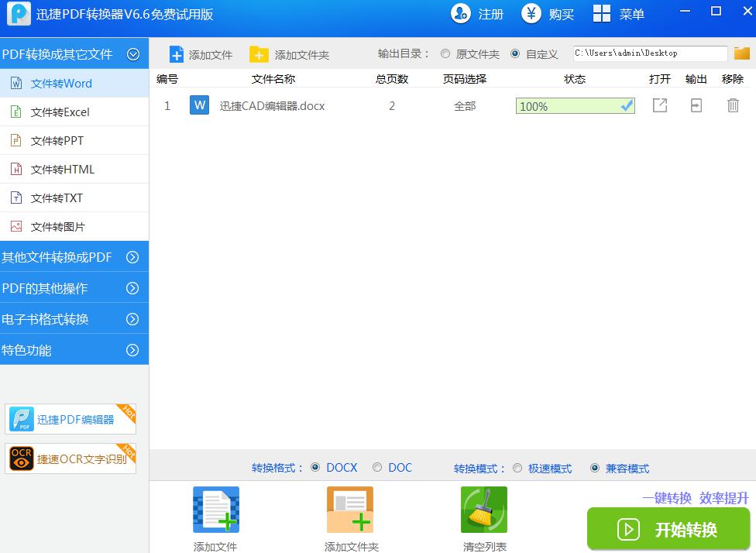Expand the PDF的其他操作 section
This screenshot has height=553, width=756.
[x=74, y=287]
